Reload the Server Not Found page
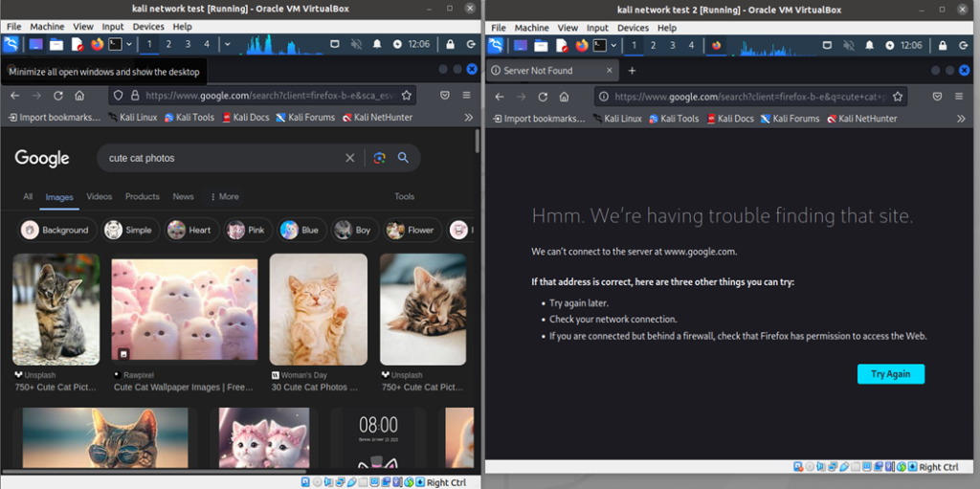 tap(543, 97)
